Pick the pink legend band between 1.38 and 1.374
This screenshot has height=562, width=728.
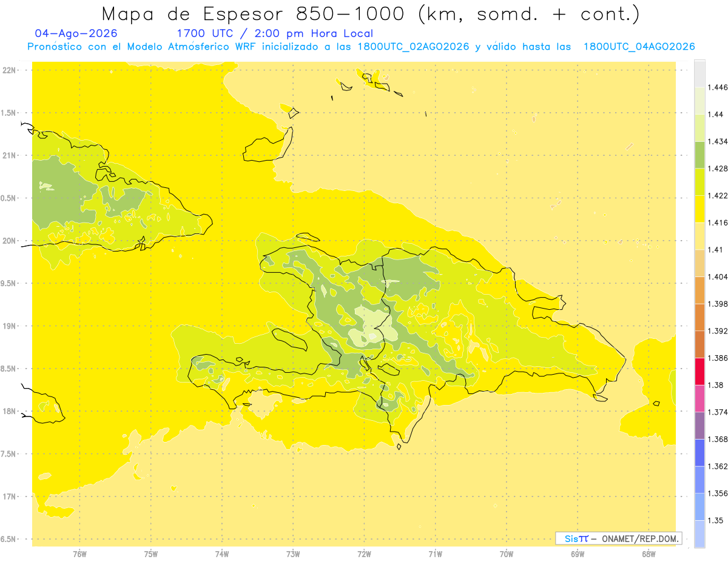pos(699,398)
